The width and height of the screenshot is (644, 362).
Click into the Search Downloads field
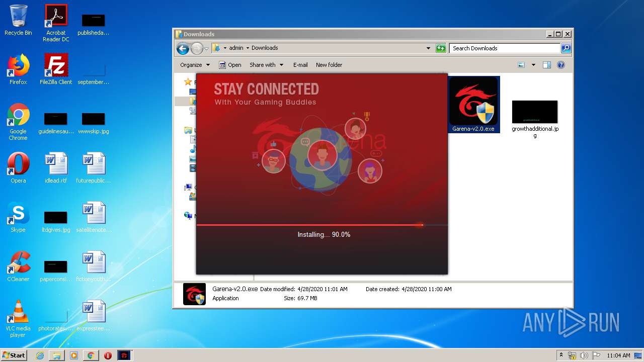pos(505,48)
